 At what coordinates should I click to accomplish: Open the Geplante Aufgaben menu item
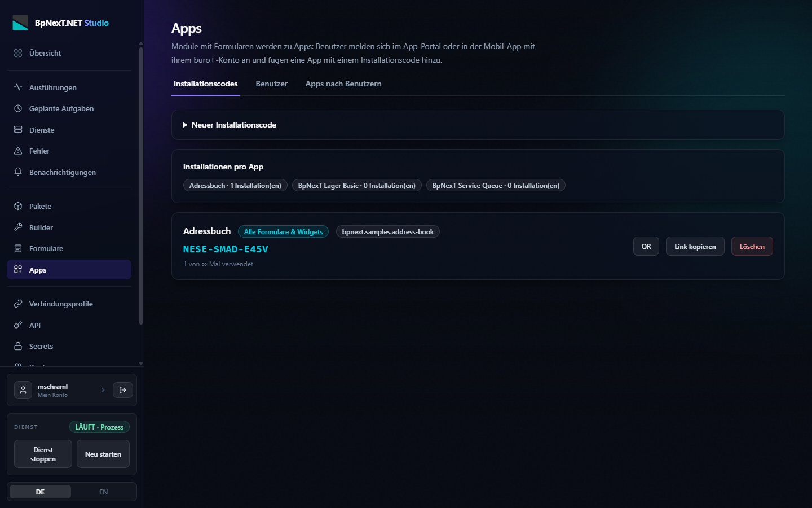point(69,108)
